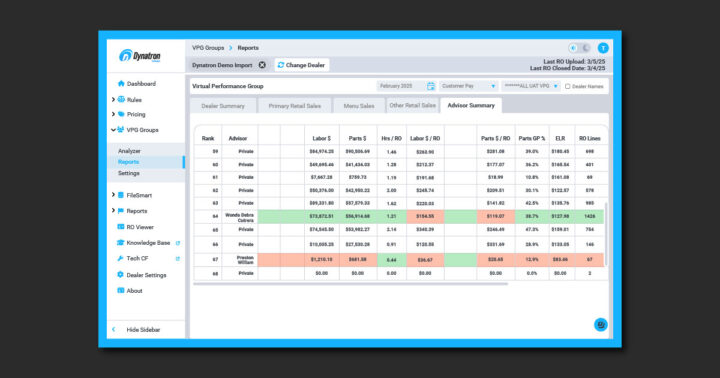Click the Dealer Settings gear icon
This screenshot has width=720, height=378.
point(120,275)
